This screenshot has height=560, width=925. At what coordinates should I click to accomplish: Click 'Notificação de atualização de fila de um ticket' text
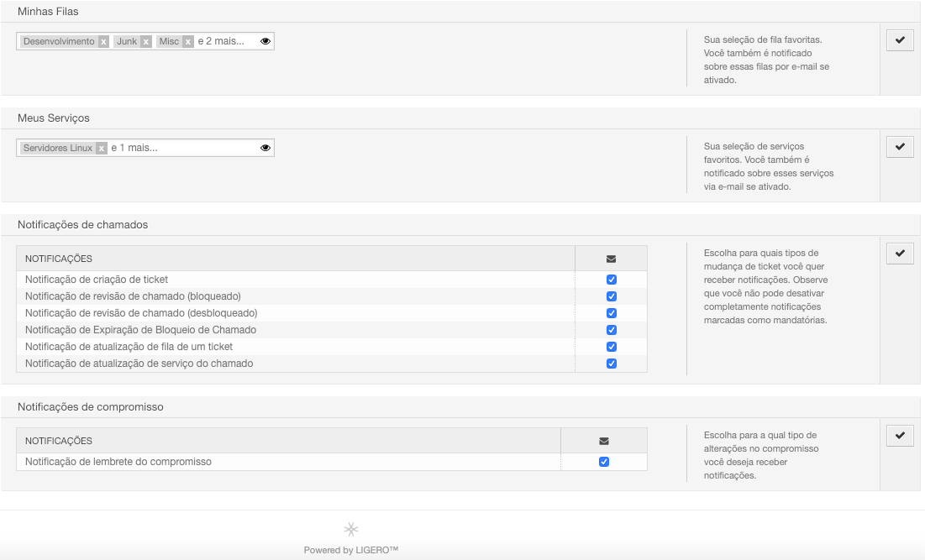point(129,347)
